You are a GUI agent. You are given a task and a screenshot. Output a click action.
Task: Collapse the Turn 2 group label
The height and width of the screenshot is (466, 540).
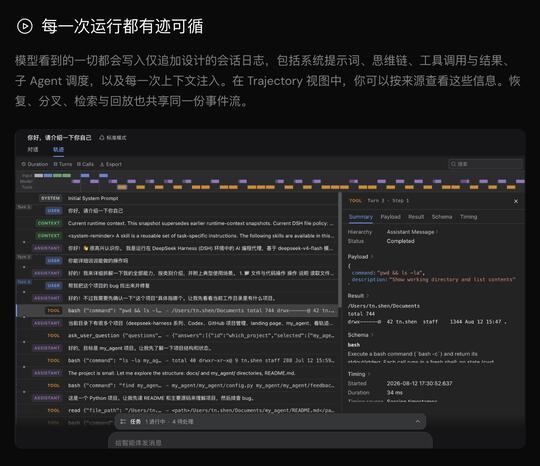[24, 257]
